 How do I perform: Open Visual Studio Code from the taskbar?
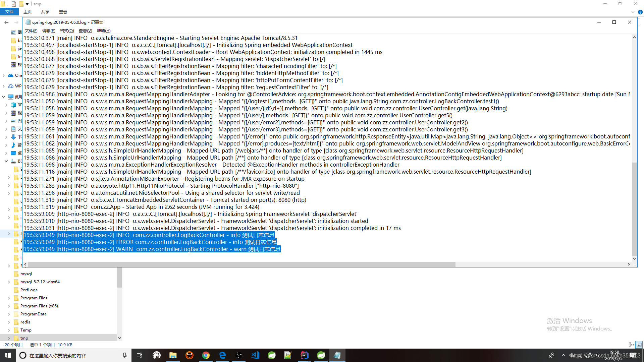(x=255, y=355)
